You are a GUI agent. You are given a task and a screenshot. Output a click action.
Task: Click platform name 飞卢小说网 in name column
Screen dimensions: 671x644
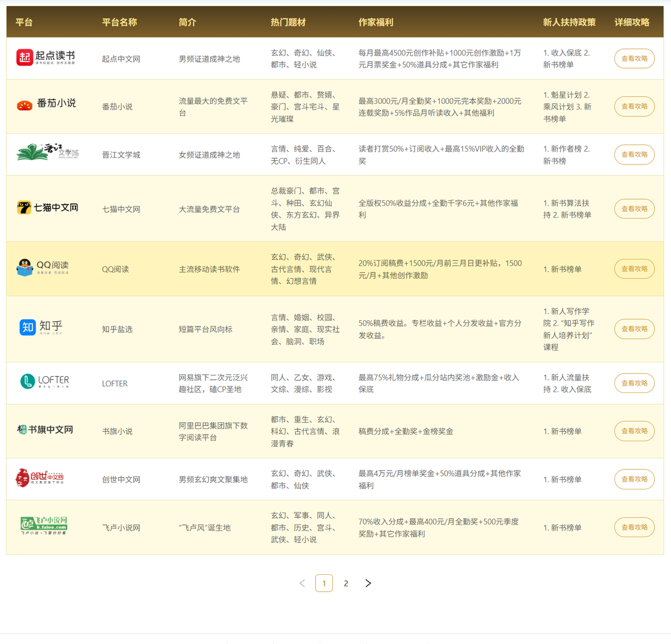click(x=121, y=527)
